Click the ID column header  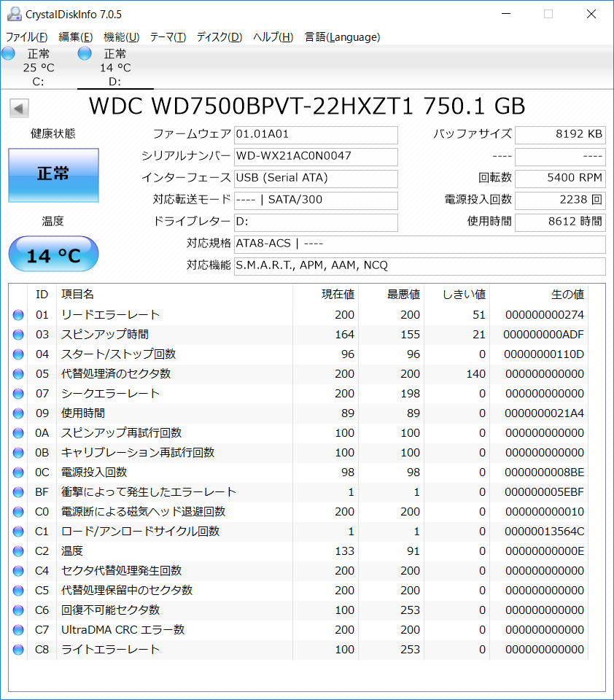(42, 295)
